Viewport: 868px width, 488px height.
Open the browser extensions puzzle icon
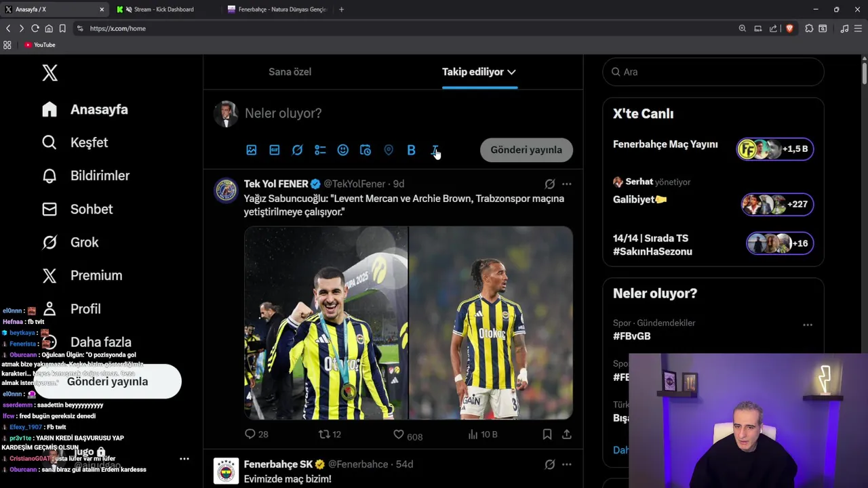pyautogui.click(x=809, y=28)
